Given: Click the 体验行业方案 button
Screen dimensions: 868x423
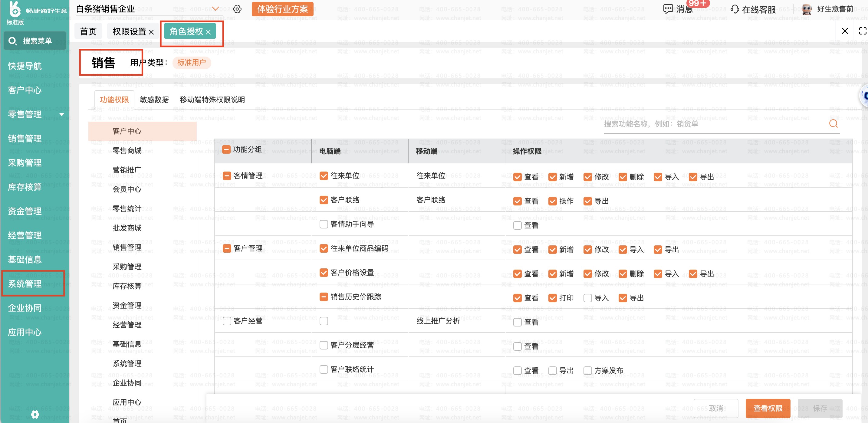Looking at the screenshot, I should tap(282, 9).
